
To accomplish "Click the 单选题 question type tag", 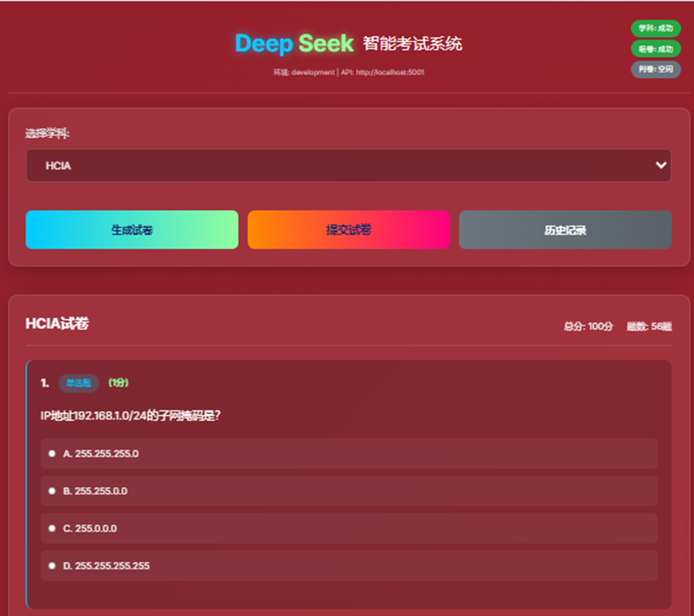I will pyautogui.click(x=79, y=383).
